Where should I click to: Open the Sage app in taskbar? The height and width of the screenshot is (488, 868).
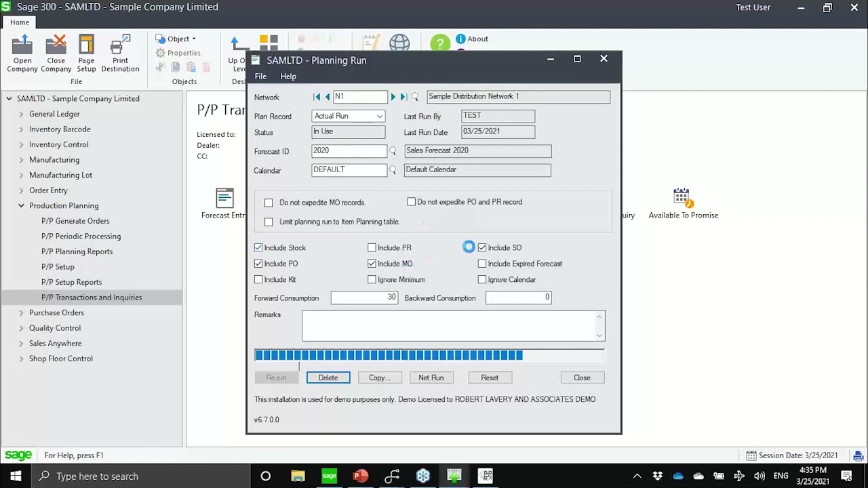(x=329, y=476)
